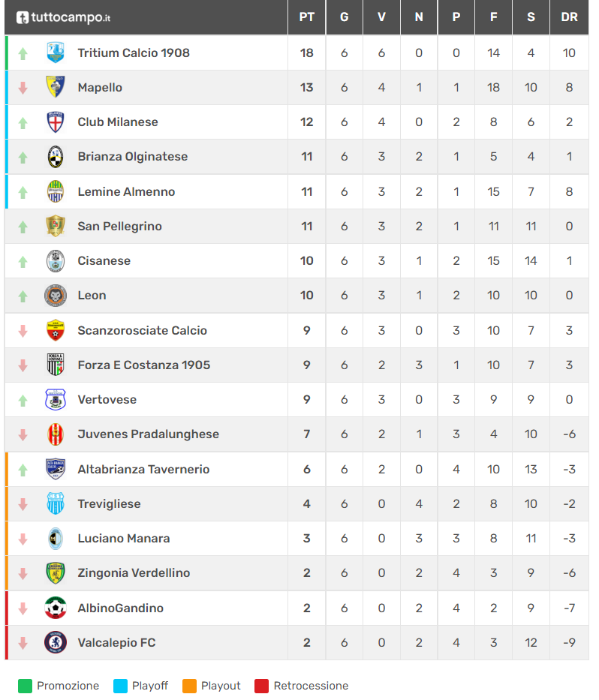Open Lemine Almenno team page
Viewport: 599px width, 700px height.
[x=126, y=191]
